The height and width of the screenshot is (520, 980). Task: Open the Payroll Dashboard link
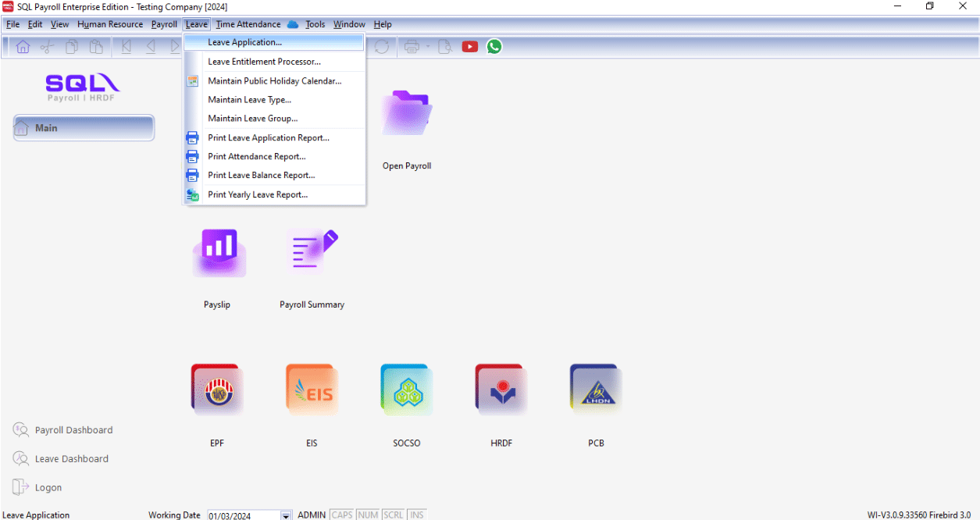point(73,430)
